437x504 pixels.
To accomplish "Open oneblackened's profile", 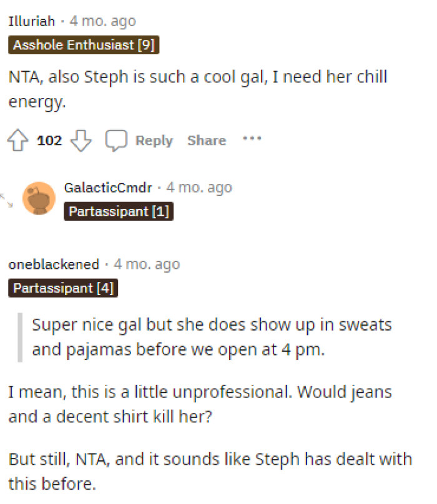I will click(54, 264).
